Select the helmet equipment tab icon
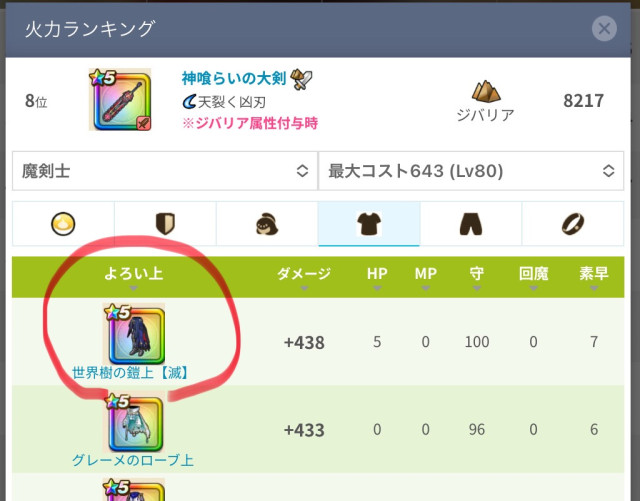The width and height of the screenshot is (640, 501). [x=267, y=224]
